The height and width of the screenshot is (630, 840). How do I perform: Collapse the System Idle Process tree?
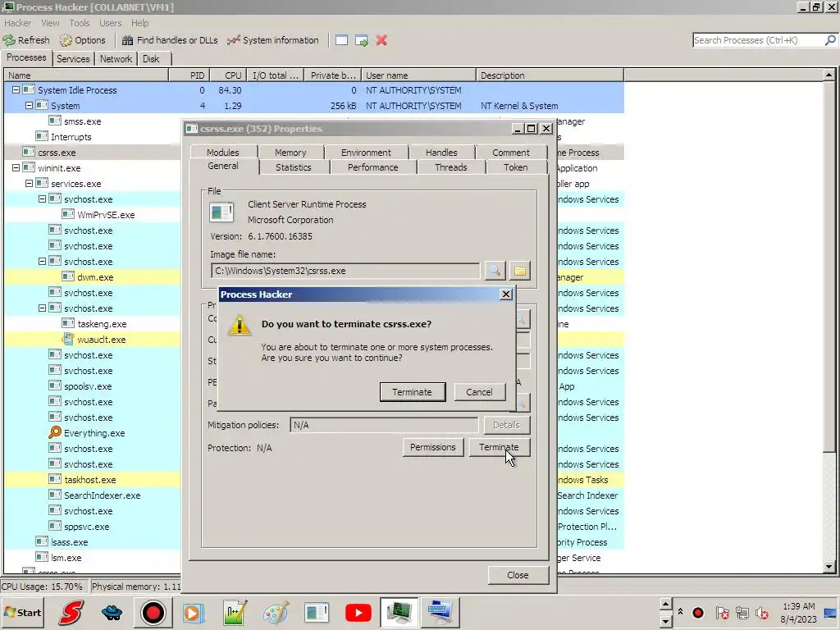pos(16,90)
